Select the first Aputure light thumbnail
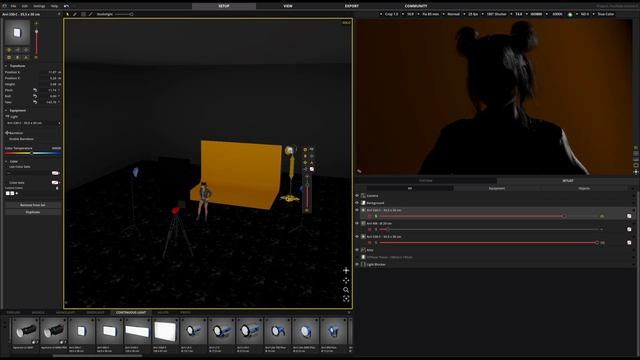Screen dimensions: 640x360 coord(26,331)
